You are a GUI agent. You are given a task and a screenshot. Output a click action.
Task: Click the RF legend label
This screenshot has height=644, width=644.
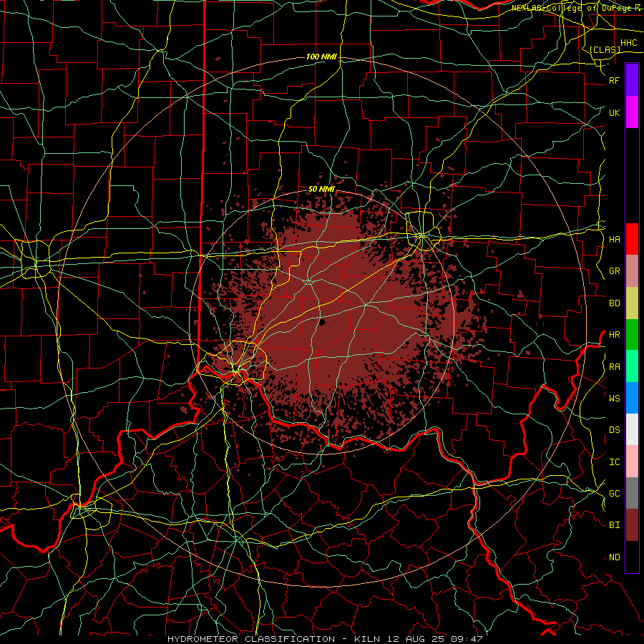click(x=615, y=80)
